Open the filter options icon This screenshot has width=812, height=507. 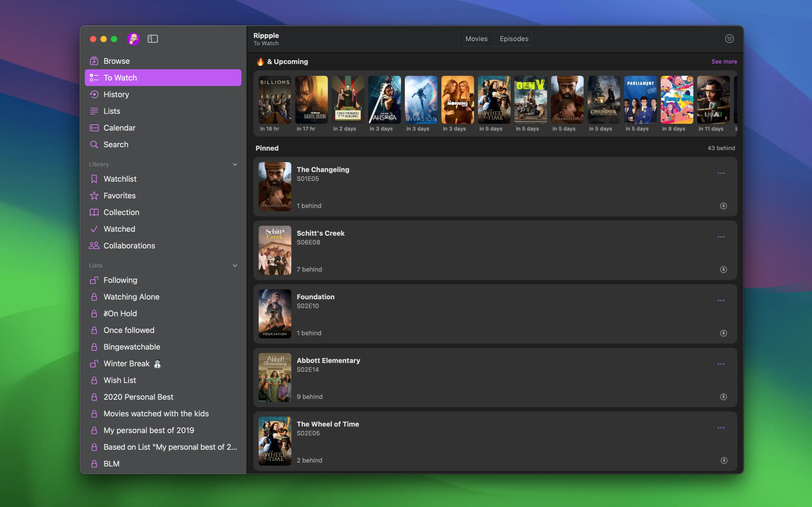pos(729,39)
